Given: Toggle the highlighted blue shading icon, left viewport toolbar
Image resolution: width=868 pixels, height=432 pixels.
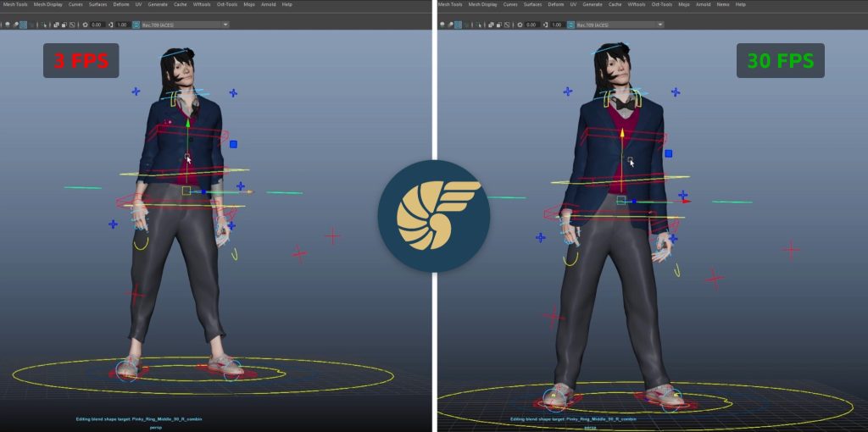Looking at the screenshot, I should point(23,25).
